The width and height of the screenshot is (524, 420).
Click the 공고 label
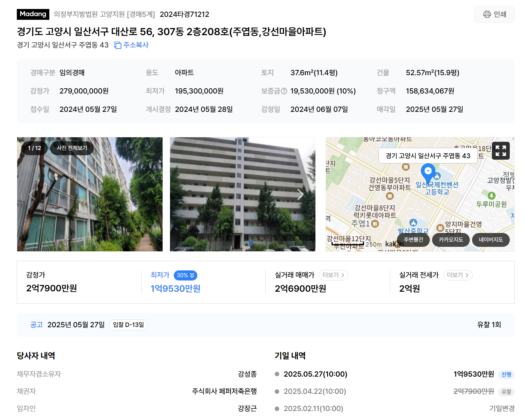37,325
